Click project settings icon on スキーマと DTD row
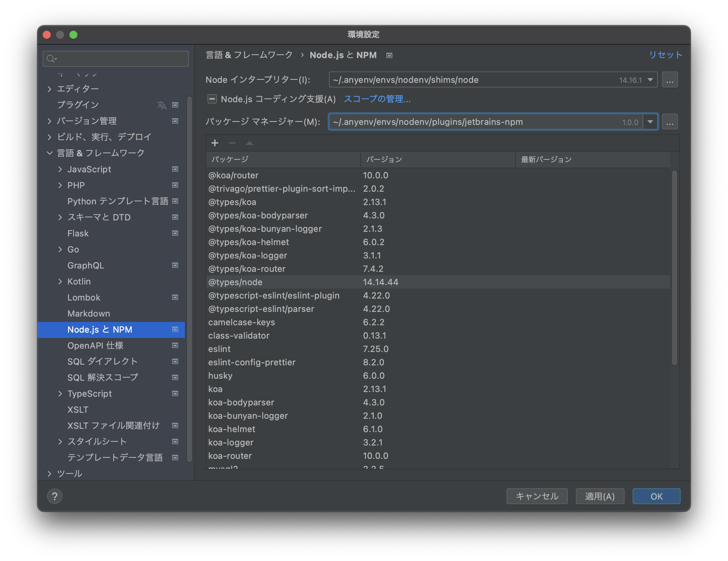This screenshot has width=728, height=561. 175,217
